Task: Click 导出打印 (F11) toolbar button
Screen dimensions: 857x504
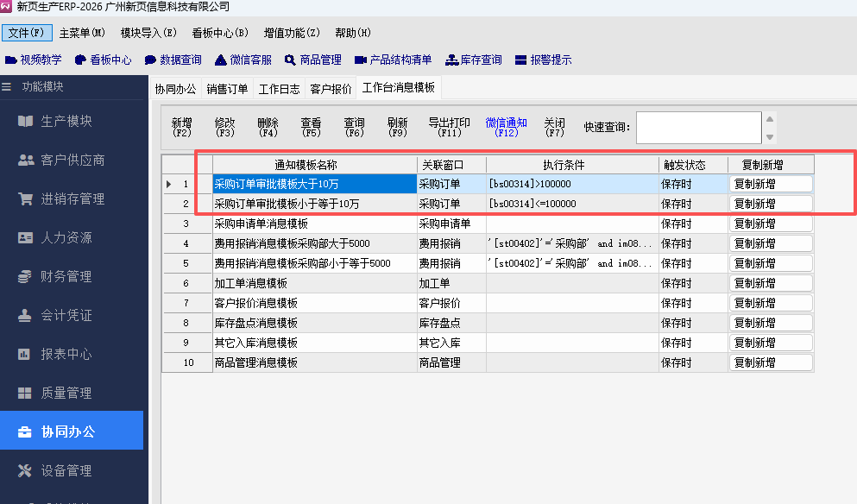Action: [450, 127]
